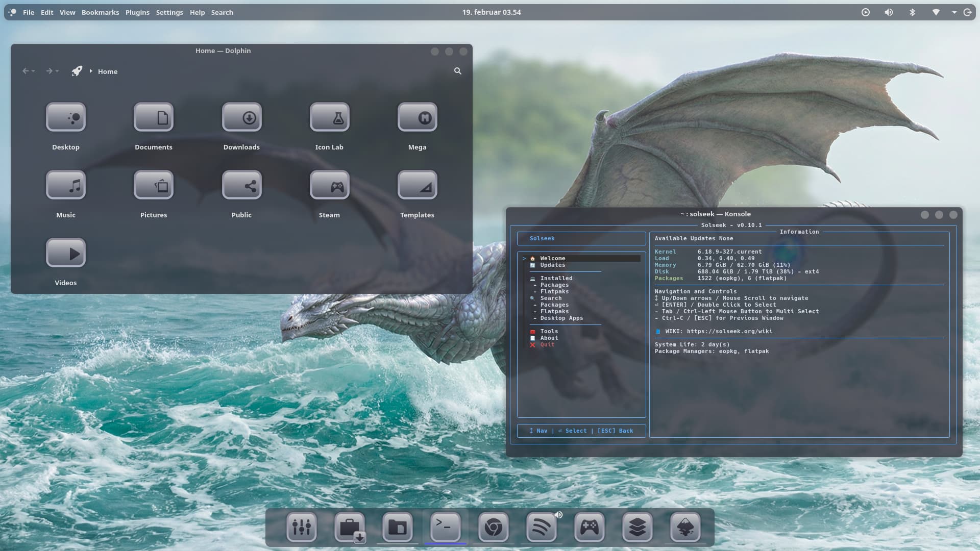This screenshot has height=551, width=980.
Task: Open the Bookmarks menu
Action: 100,12
